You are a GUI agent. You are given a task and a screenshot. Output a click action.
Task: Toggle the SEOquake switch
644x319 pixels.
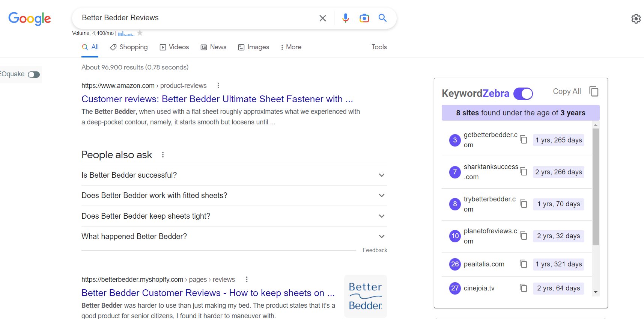34,74
